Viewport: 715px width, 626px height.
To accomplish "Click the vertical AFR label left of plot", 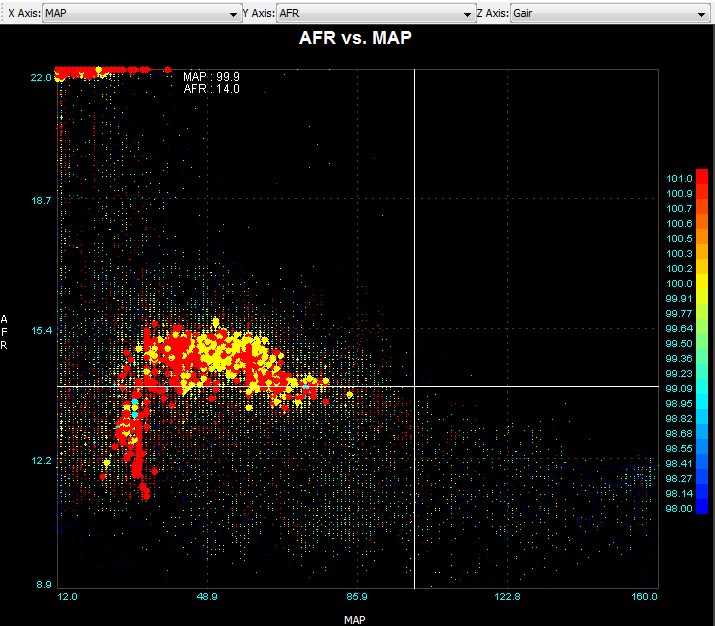I will coord(5,332).
